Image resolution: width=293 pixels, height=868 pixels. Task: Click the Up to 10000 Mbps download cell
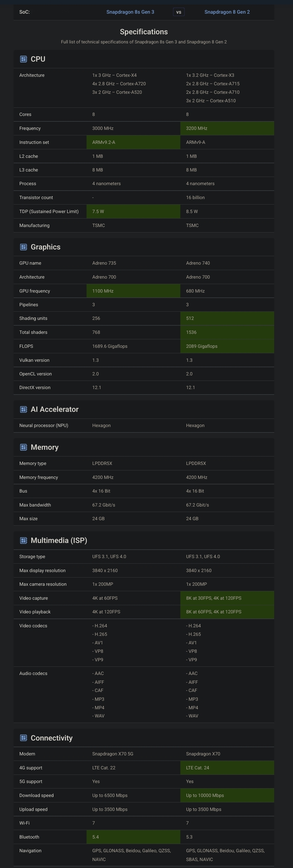tap(227, 795)
